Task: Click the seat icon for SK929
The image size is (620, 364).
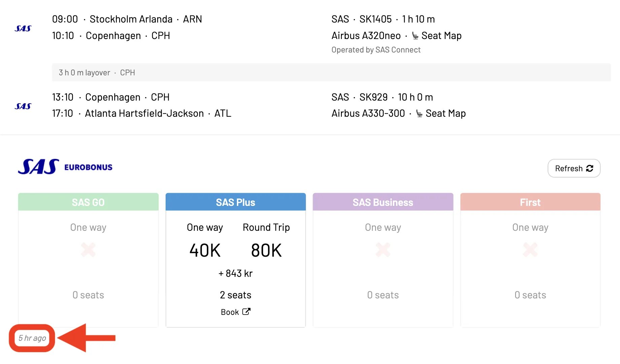Action: coord(419,113)
